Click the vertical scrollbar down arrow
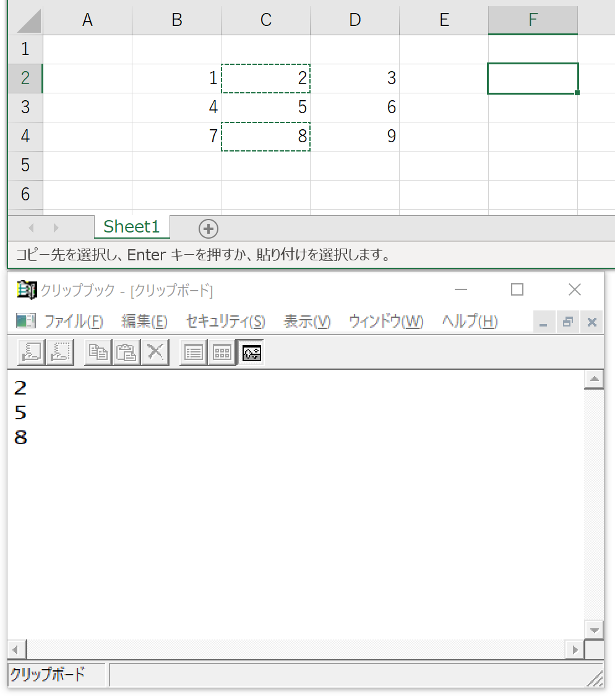The width and height of the screenshot is (615, 700). click(594, 630)
